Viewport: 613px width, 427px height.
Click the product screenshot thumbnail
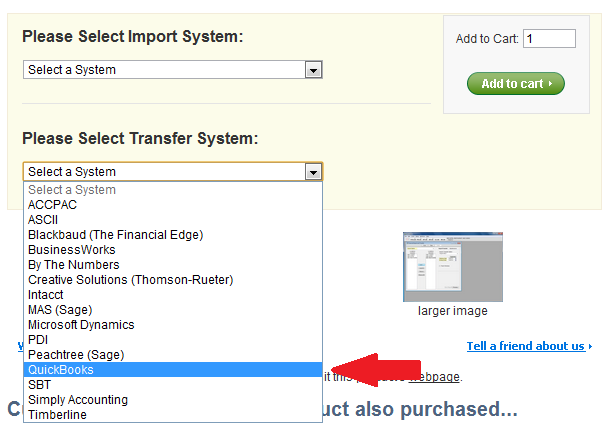coord(452,267)
